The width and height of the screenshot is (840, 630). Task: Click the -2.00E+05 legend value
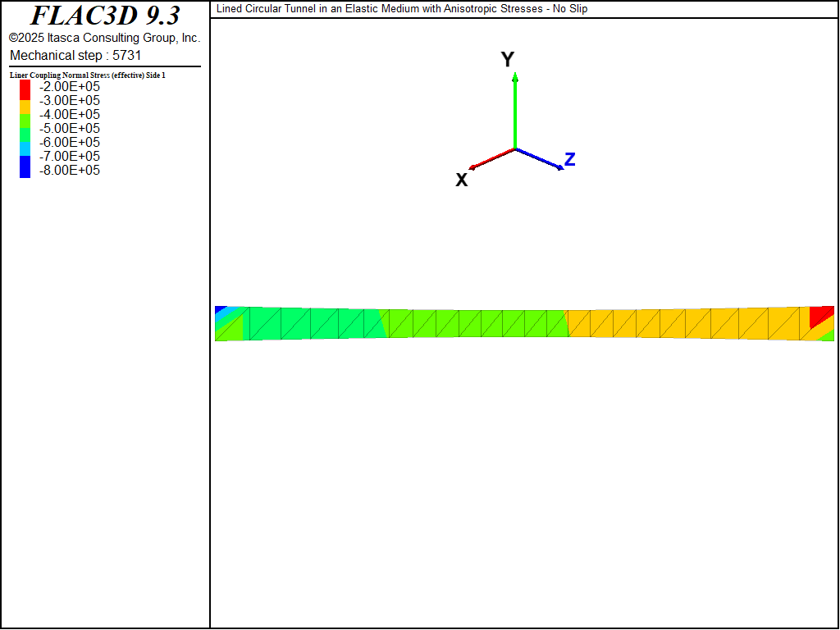pos(70,87)
